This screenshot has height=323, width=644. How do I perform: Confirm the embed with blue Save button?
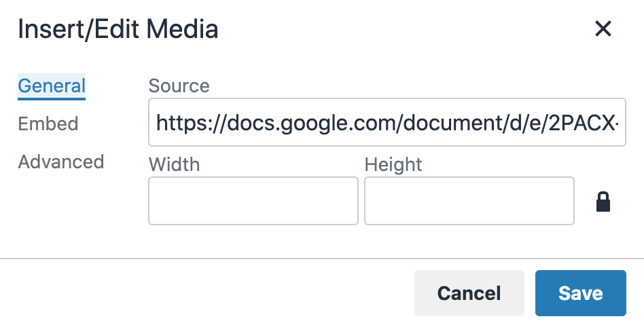coord(580,293)
